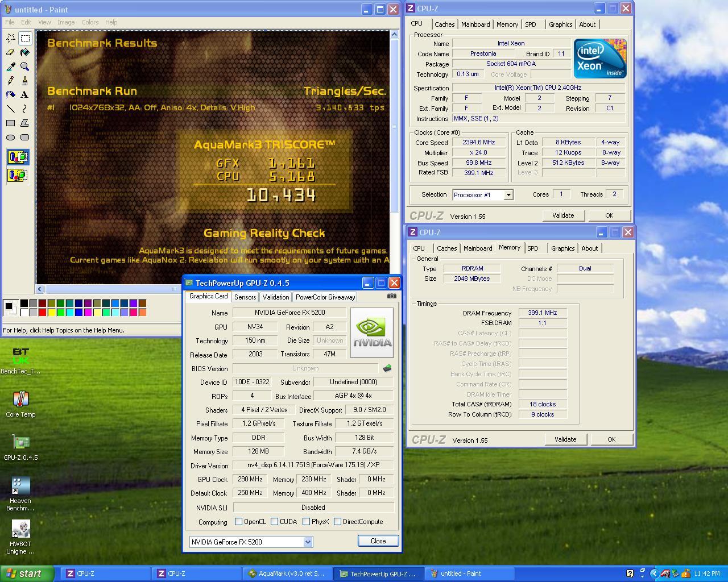This screenshot has width=728, height=582.
Task: Select the Magnifier tool in Paint
Action: pos(25,66)
